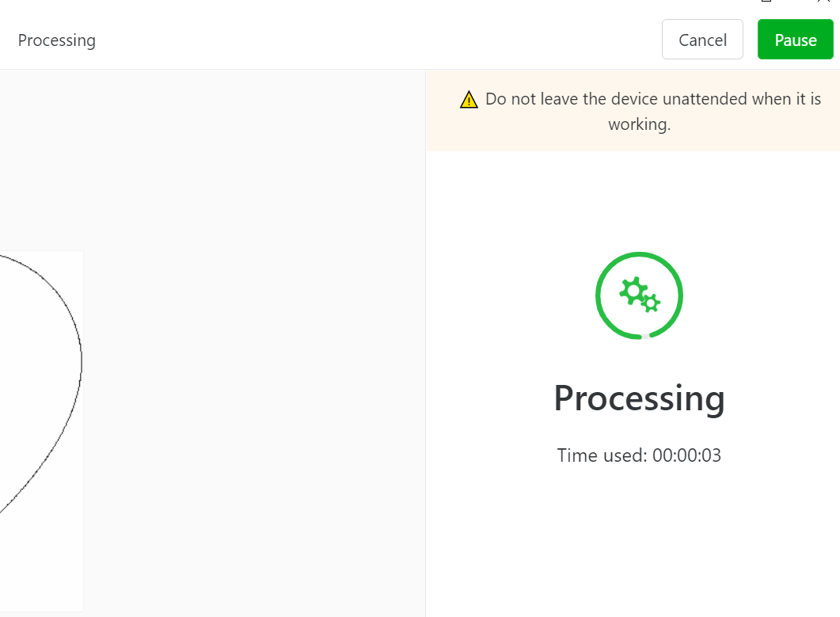Close the window using top-right X

pos(823,1)
